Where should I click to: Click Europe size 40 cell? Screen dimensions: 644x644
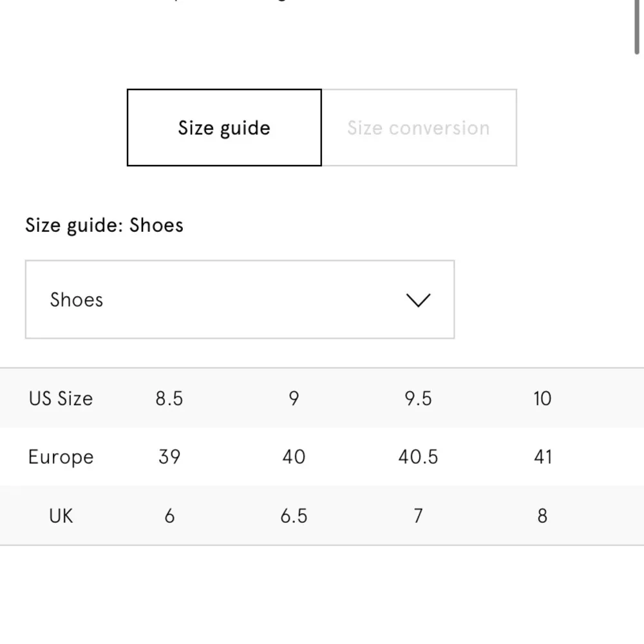[294, 457]
